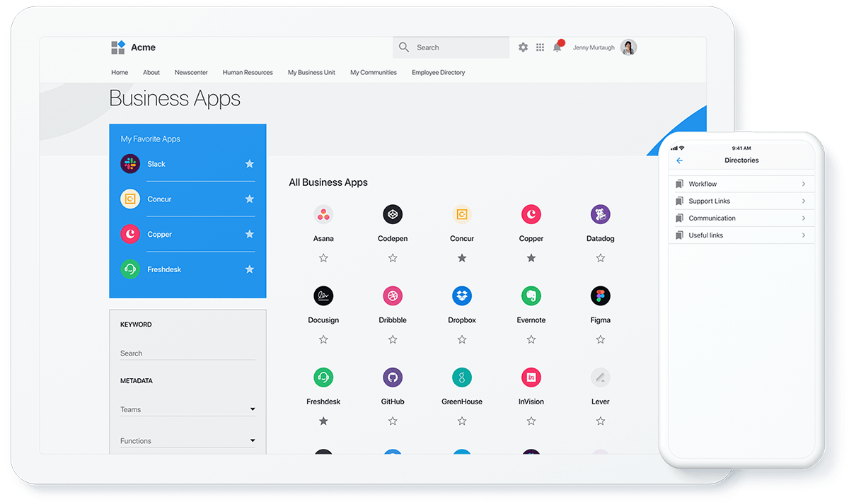Open My Communities menu
The width and height of the screenshot is (849, 504).
click(374, 72)
